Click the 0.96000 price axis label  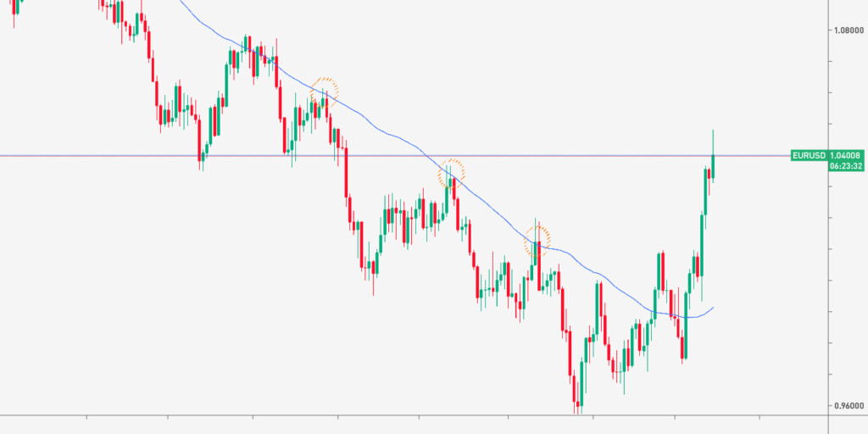click(x=848, y=405)
